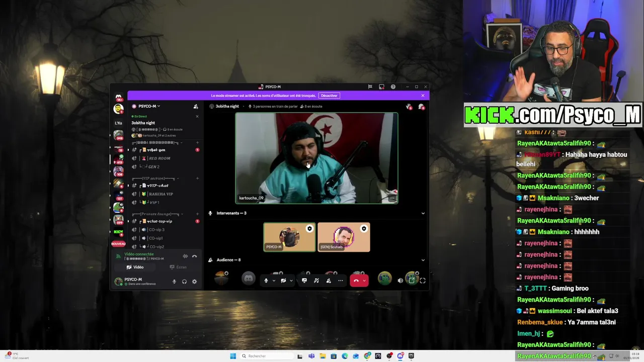The width and height of the screenshot is (644, 362).
Task: Toggle microphone in stage control bar
Action: tap(266, 281)
